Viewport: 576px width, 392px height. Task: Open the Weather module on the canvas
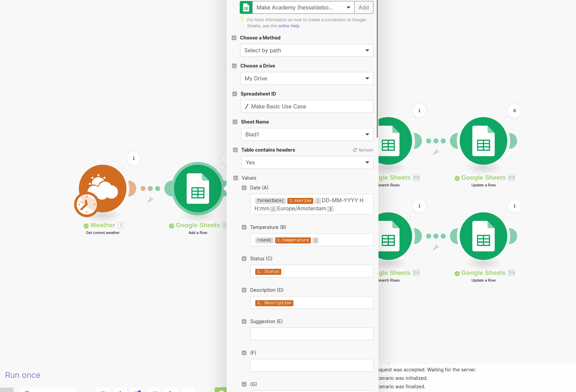103,188
